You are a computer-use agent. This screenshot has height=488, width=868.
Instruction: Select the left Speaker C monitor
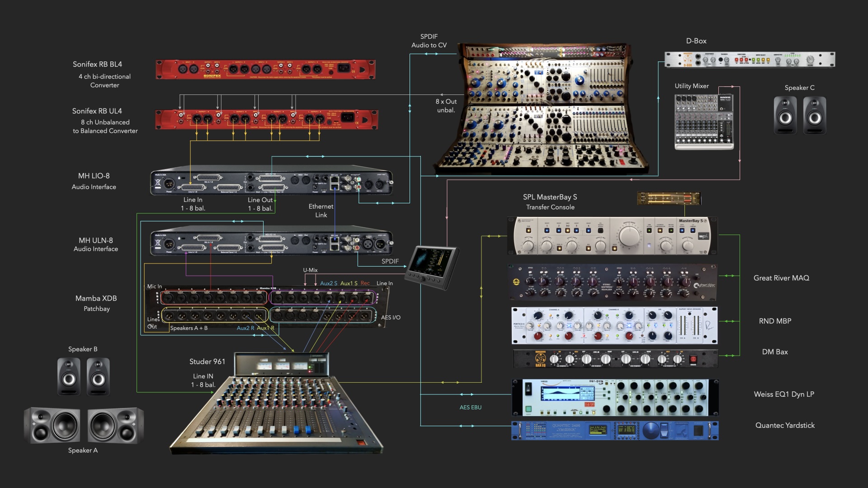click(785, 116)
